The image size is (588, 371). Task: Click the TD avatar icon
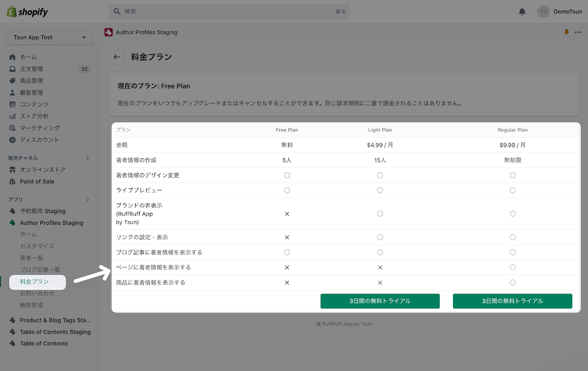click(543, 11)
